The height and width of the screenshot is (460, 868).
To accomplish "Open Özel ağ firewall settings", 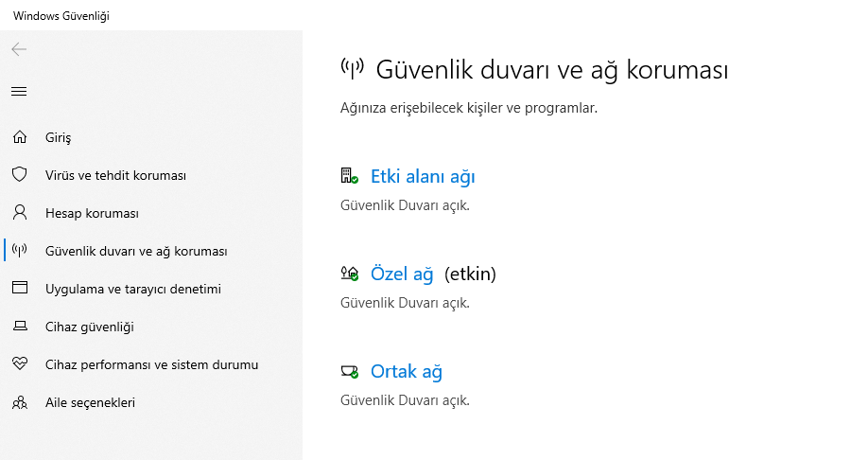I will click(x=402, y=274).
